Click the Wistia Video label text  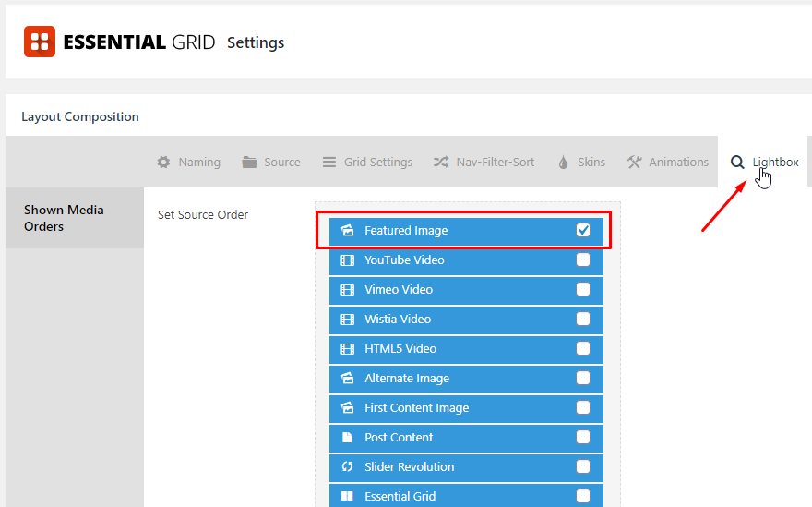pos(398,319)
